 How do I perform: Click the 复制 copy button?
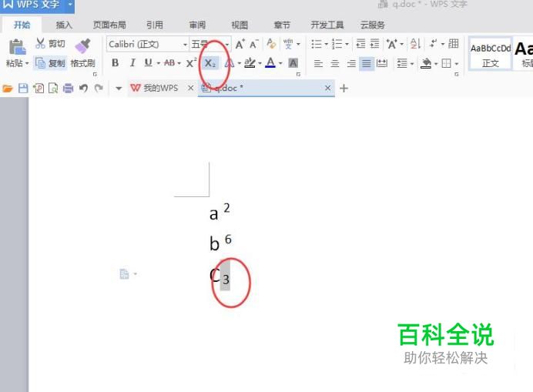tap(50, 63)
